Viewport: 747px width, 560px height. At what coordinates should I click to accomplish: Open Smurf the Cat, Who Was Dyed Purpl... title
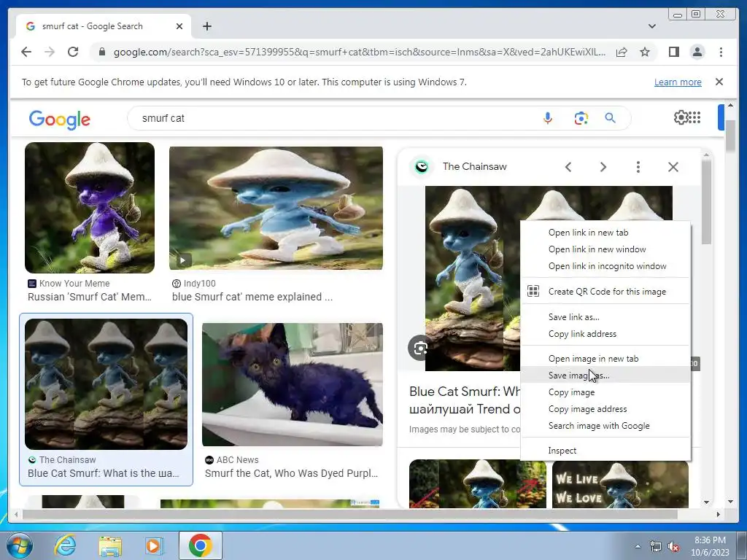coord(291,473)
